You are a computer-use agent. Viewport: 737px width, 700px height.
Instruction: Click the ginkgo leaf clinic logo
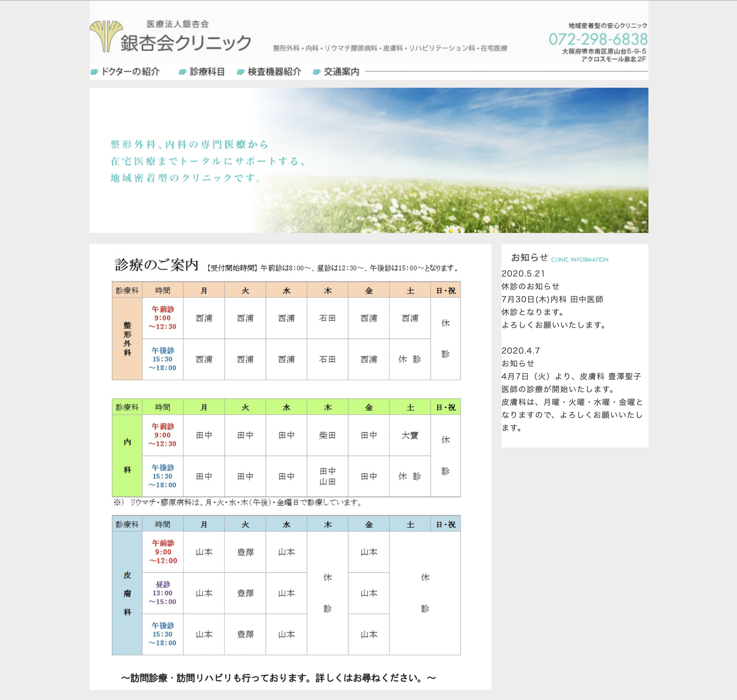point(106,36)
